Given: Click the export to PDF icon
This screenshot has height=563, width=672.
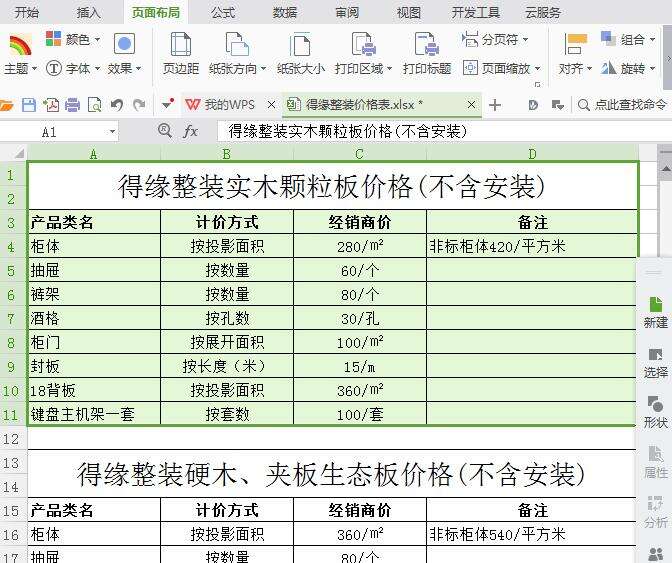Looking at the screenshot, I should pos(51,105).
